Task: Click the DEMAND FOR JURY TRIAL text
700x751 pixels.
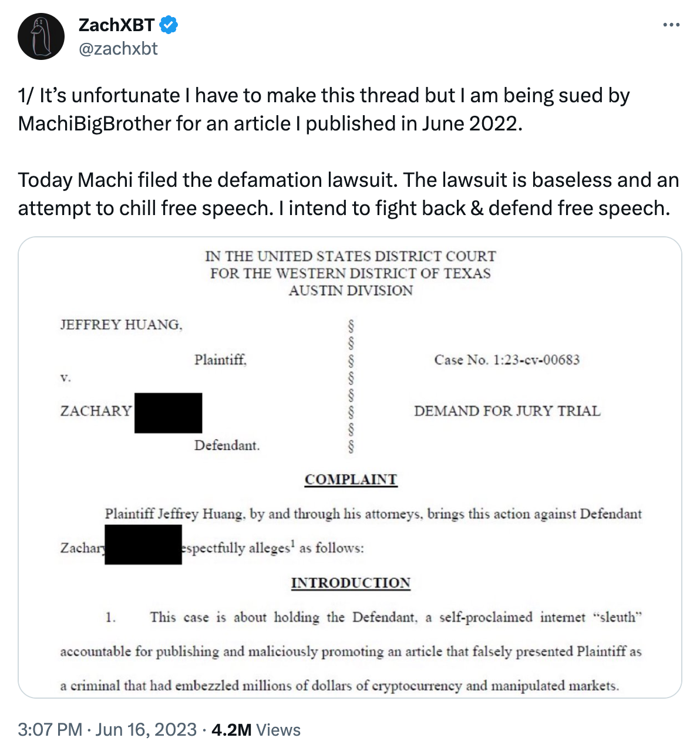Action: pos(507,411)
